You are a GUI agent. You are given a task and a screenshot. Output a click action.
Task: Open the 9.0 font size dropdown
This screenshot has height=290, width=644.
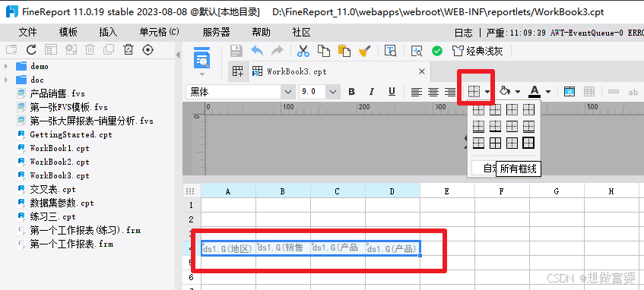333,92
